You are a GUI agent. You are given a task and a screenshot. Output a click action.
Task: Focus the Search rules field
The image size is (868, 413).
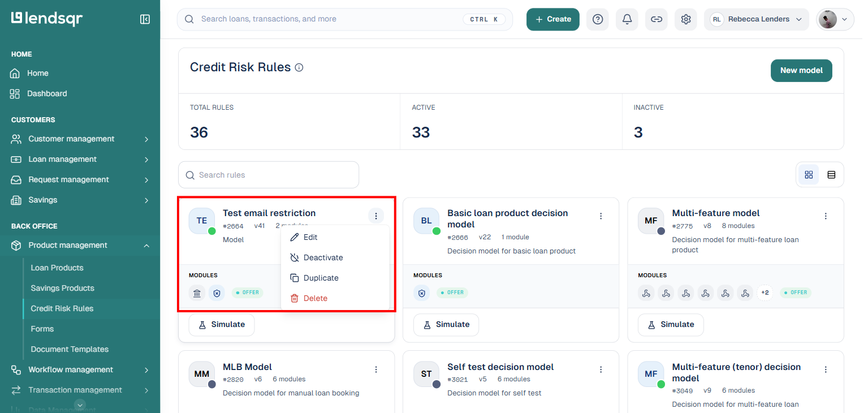point(269,175)
